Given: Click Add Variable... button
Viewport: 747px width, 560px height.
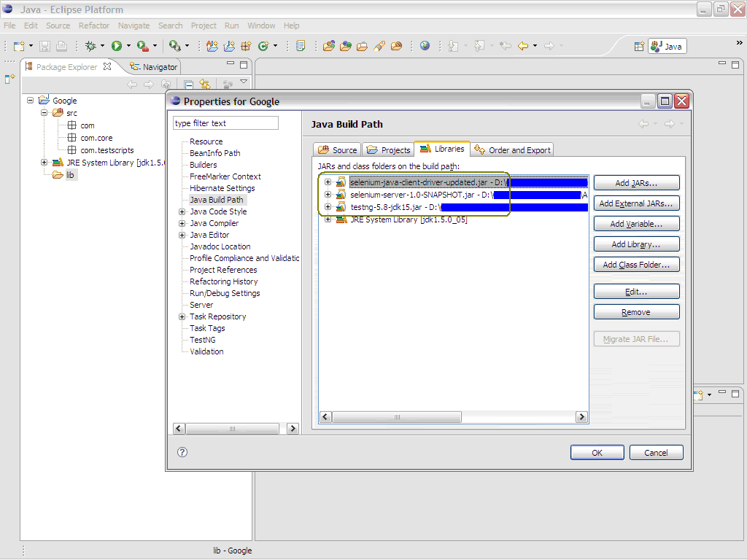Looking at the screenshot, I should click(636, 224).
